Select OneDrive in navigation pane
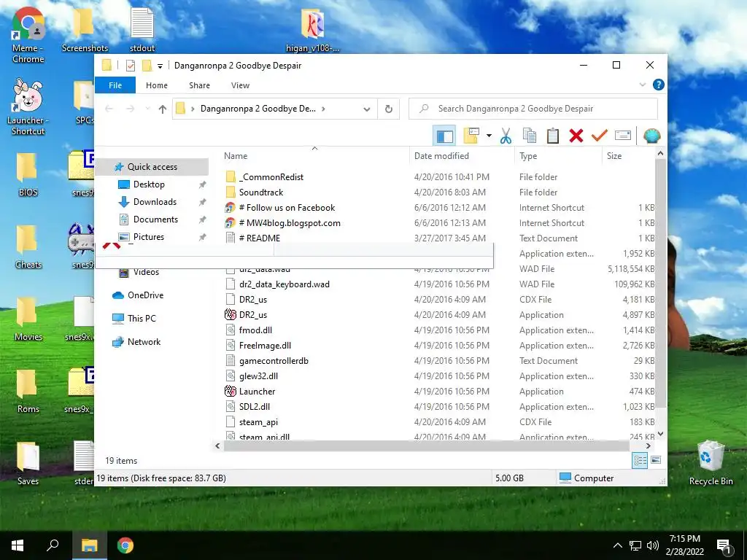Image resolution: width=747 pixels, height=560 pixels. coord(145,295)
